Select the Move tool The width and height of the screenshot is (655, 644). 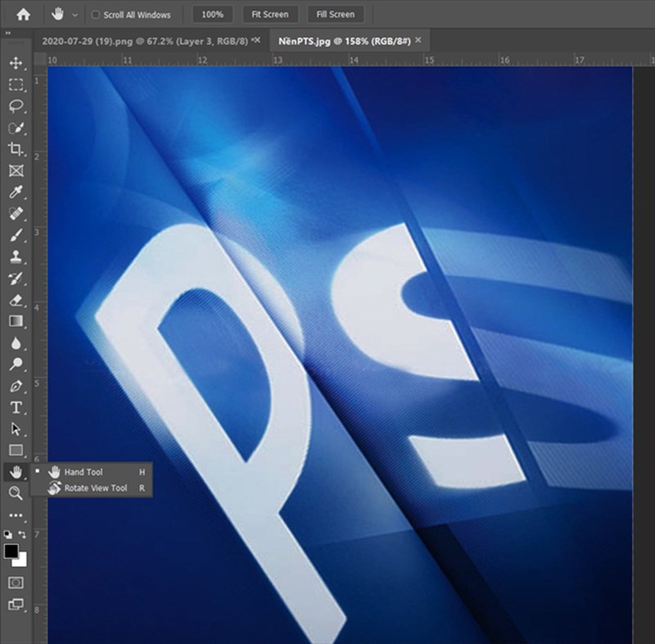point(16,63)
